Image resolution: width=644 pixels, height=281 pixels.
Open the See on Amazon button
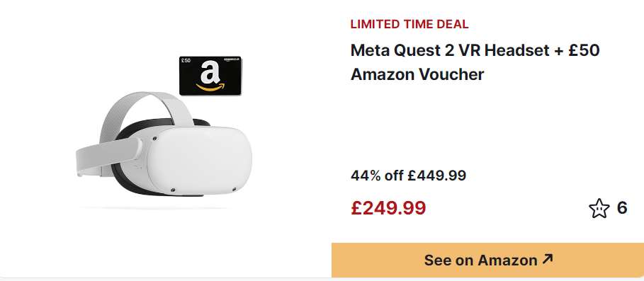coord(487,260)
